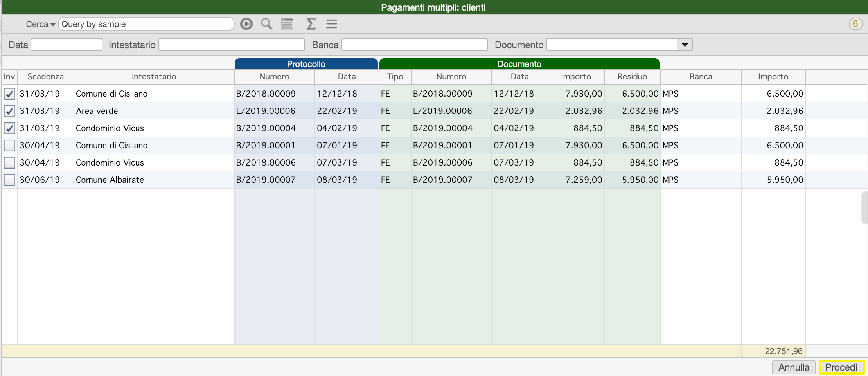Select the Protocollo header tab
This screenshot has width=868, height=376.
(306, 64)
